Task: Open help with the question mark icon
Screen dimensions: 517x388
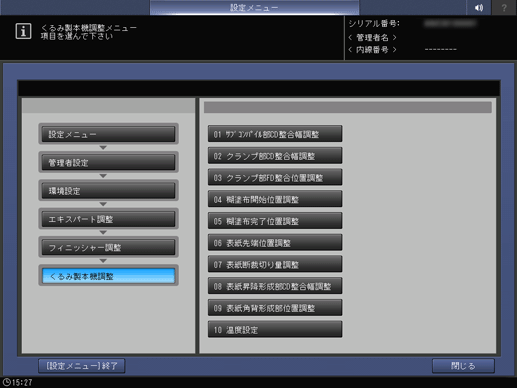Action: [504, 7]
